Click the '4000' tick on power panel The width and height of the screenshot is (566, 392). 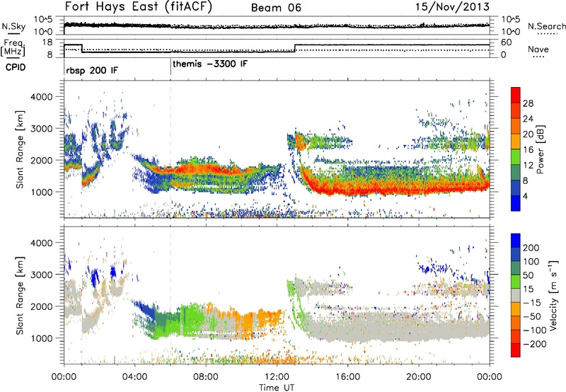pos(42,97)
